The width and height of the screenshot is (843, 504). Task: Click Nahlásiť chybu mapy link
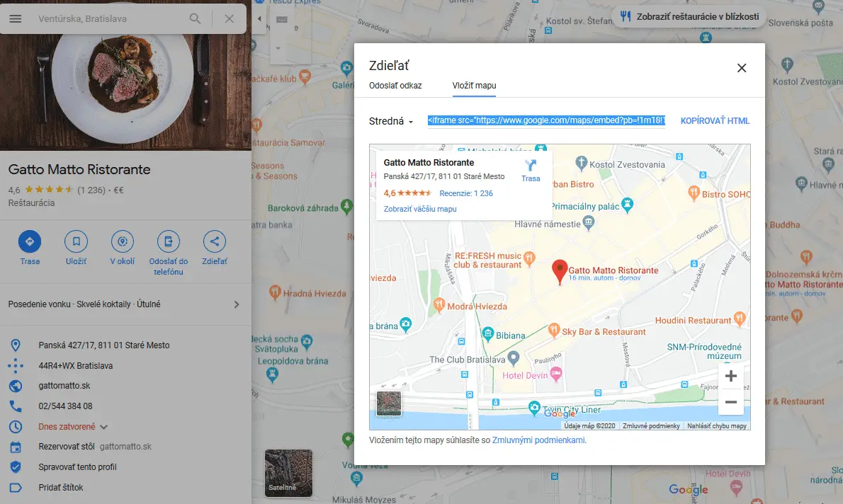(x=717, y=426)
